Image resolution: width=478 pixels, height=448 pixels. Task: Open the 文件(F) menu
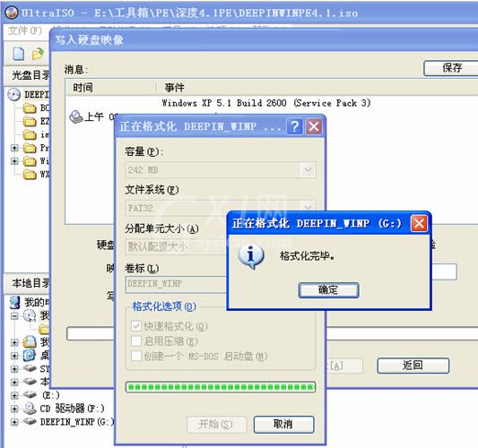(25, 30)
